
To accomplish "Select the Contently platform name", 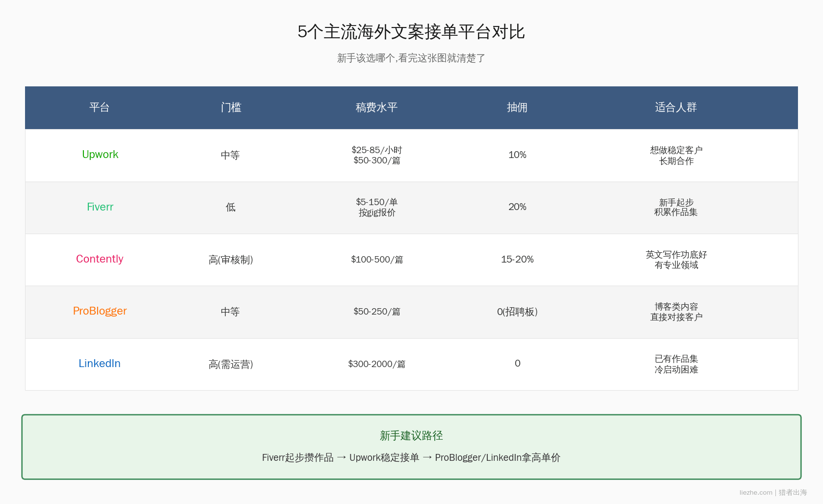I will [100, 259].
